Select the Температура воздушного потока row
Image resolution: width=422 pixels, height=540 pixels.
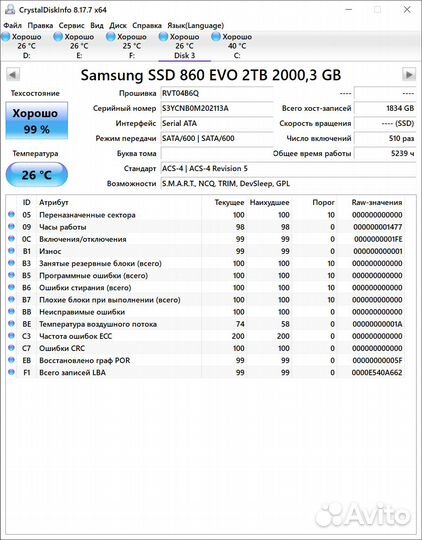[206, 324]
